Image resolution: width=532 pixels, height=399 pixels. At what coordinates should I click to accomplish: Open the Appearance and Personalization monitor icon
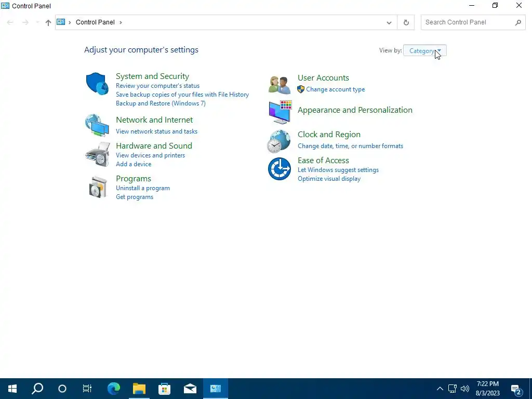[280, 112]
